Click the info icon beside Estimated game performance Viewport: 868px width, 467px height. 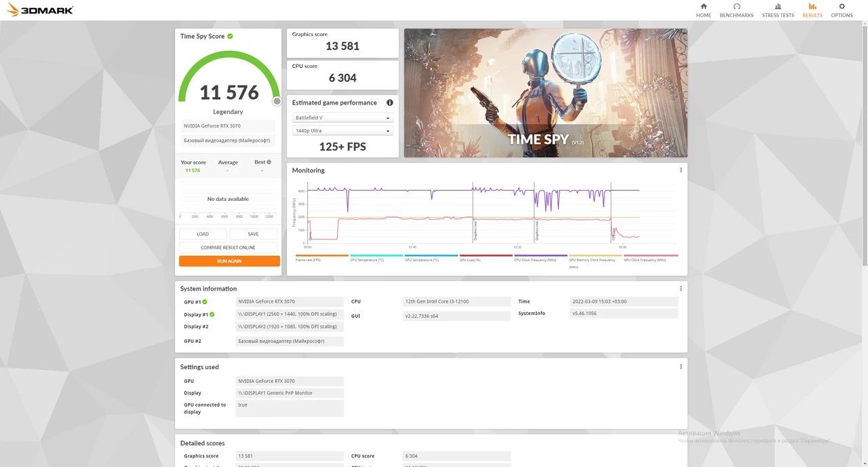click(390, 102)
